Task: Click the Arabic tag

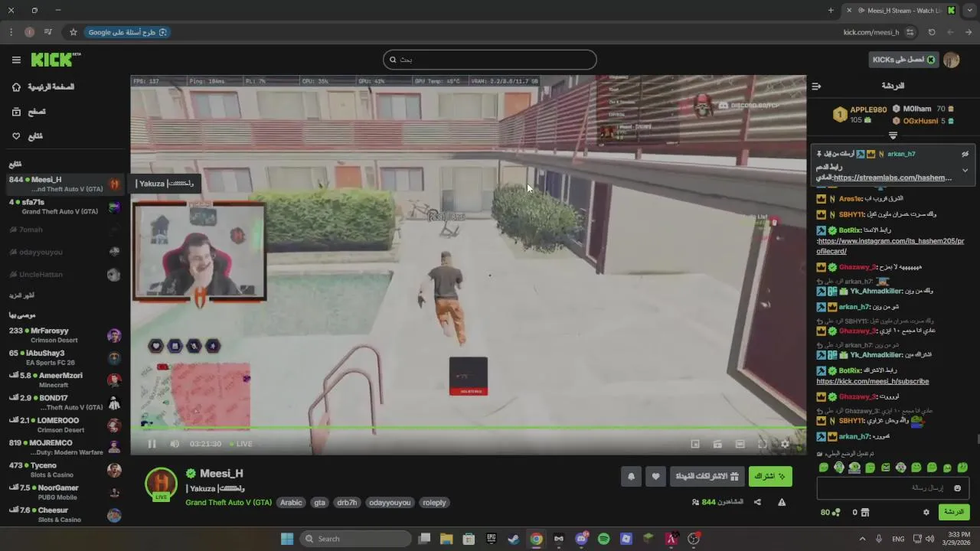Action: 291,503
